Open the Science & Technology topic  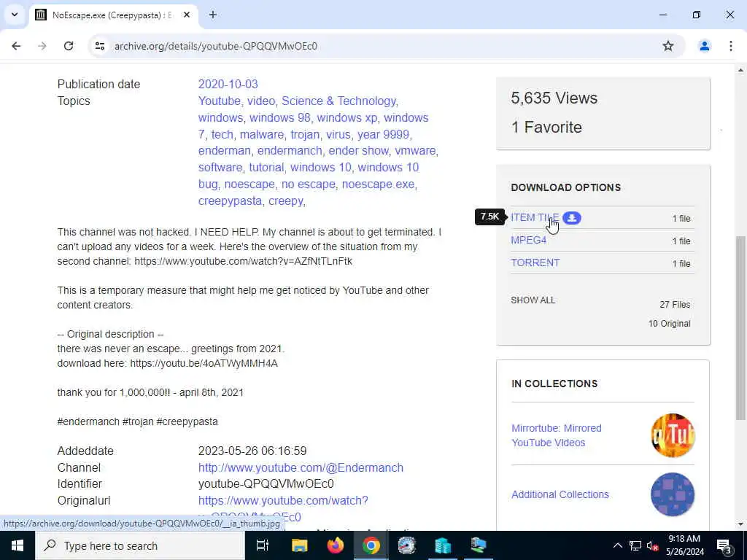point(338,101)
